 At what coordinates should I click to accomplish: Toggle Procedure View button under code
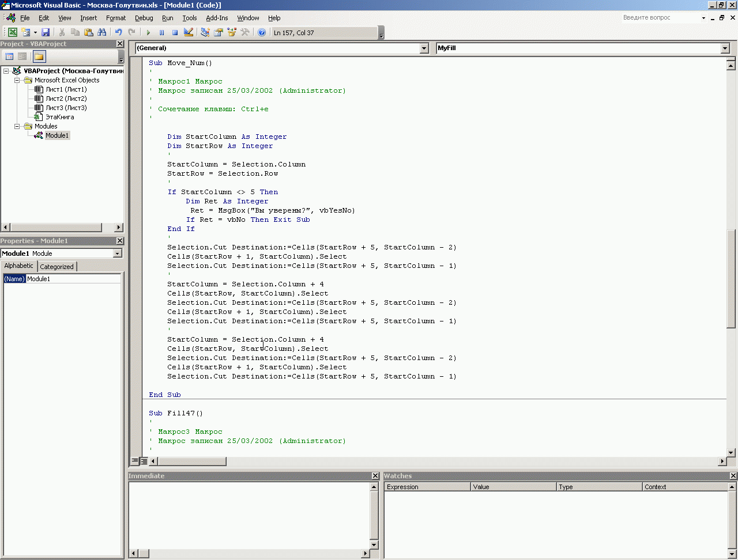tap(135, 461)
